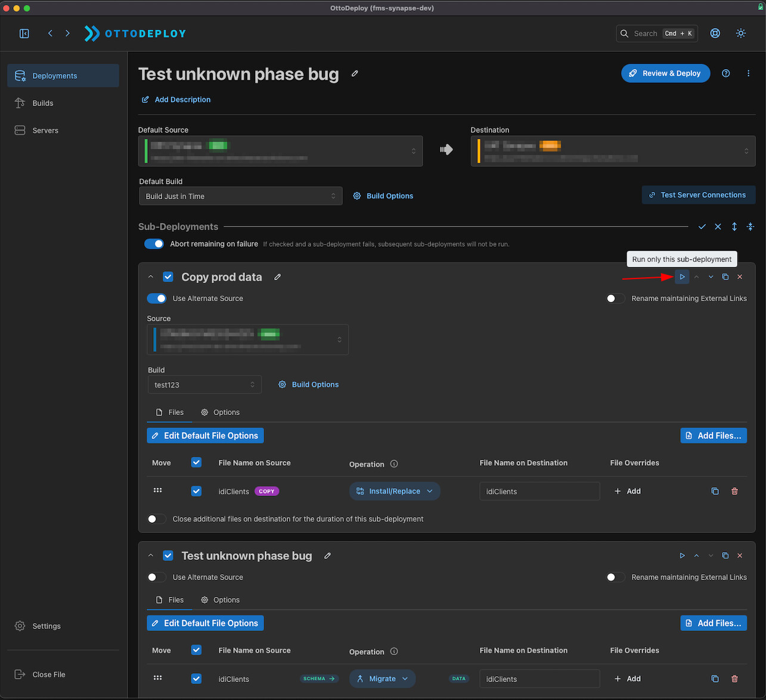Enable Close additional files on destination toggle
The height and width of the screenshot is (700, 766).
point(156,519)
